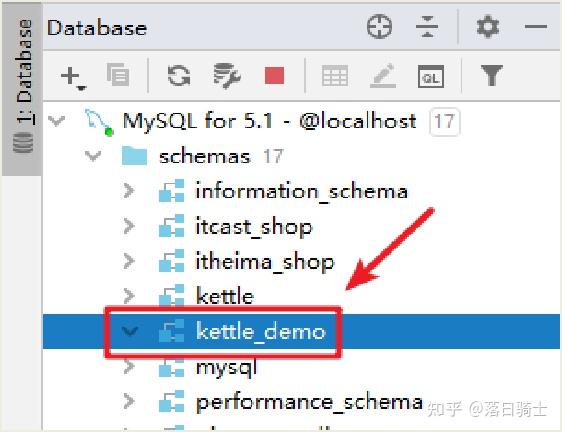Open the gear settings for Database panel
This screenshot has width=562, height=432.
click(x=487, y=27)
